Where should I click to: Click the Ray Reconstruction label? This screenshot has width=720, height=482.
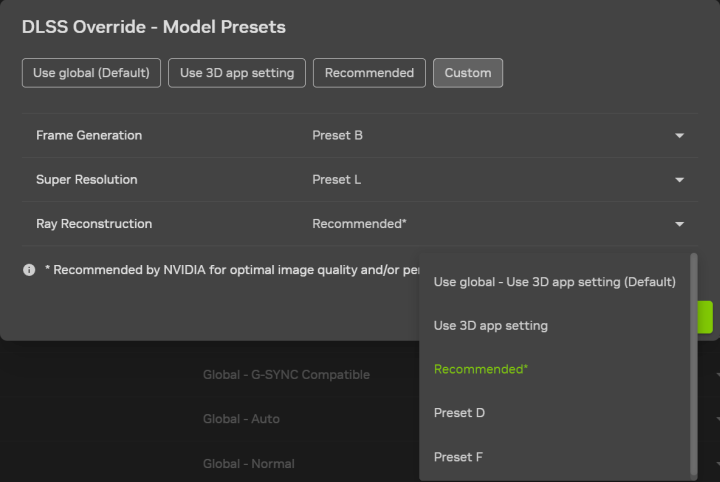(x=94, y=224)
